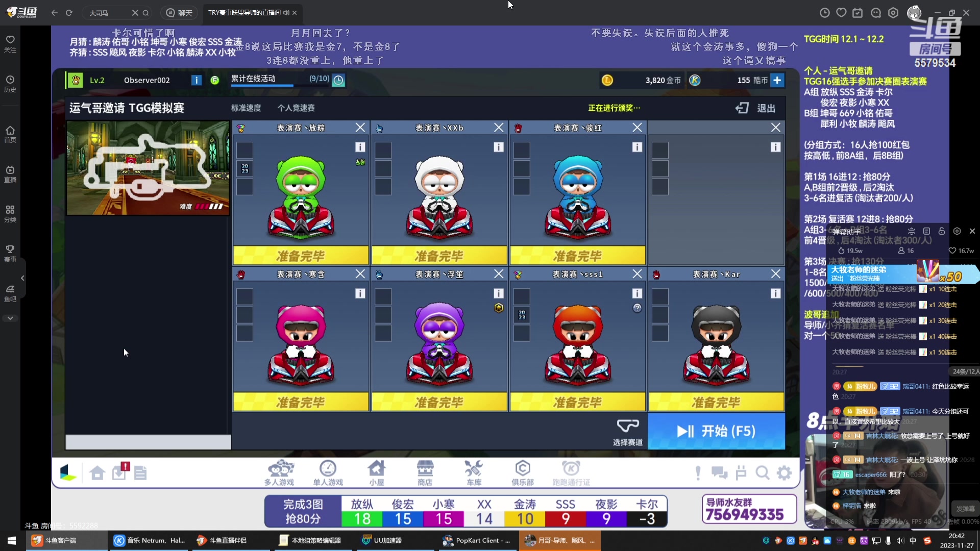View info for player 表演赛丶浮笙
This screenshot has height=551, width=980.
(x=499, y=293)
